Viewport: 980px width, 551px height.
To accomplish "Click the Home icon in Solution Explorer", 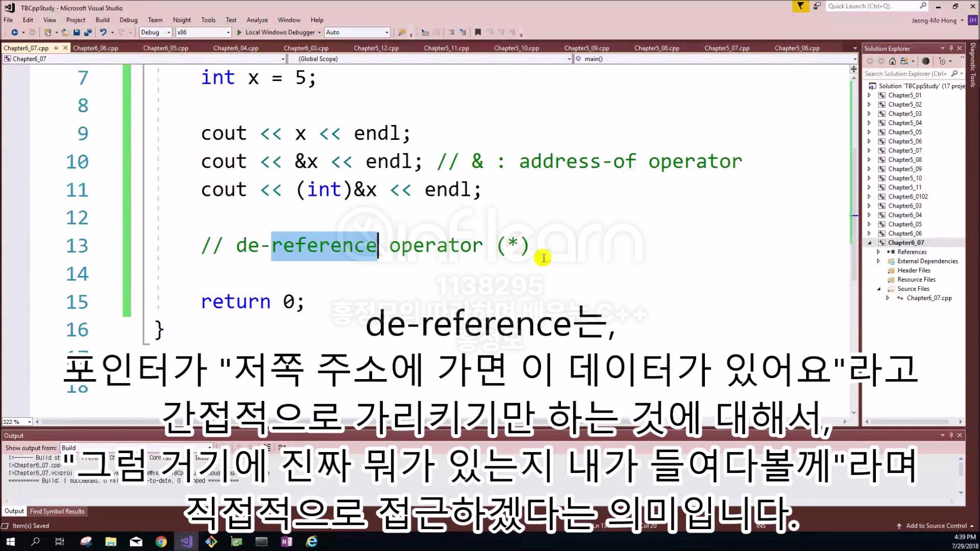I will [x=892, y=61].
